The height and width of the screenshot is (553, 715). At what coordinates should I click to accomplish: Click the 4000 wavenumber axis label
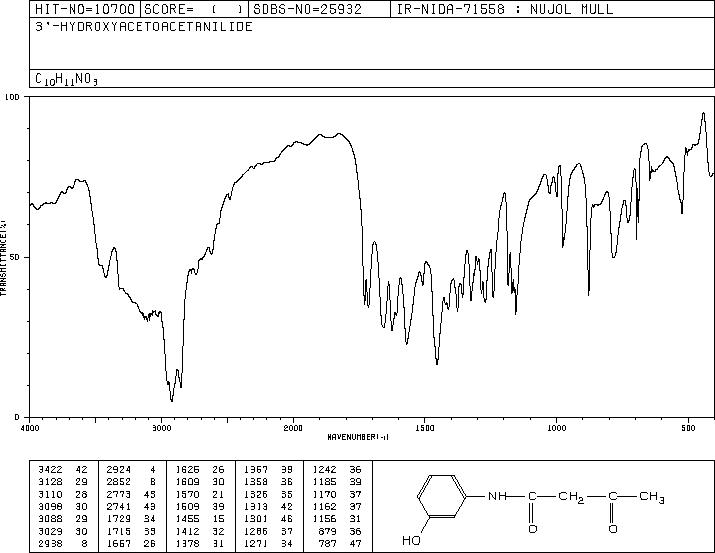30,428
